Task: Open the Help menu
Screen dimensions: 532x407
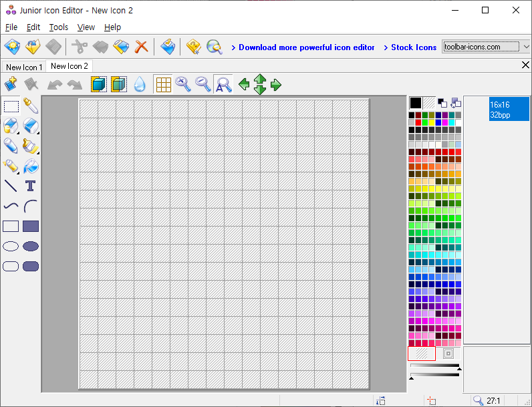Action: pyautogui.click(x=112, y=27)
